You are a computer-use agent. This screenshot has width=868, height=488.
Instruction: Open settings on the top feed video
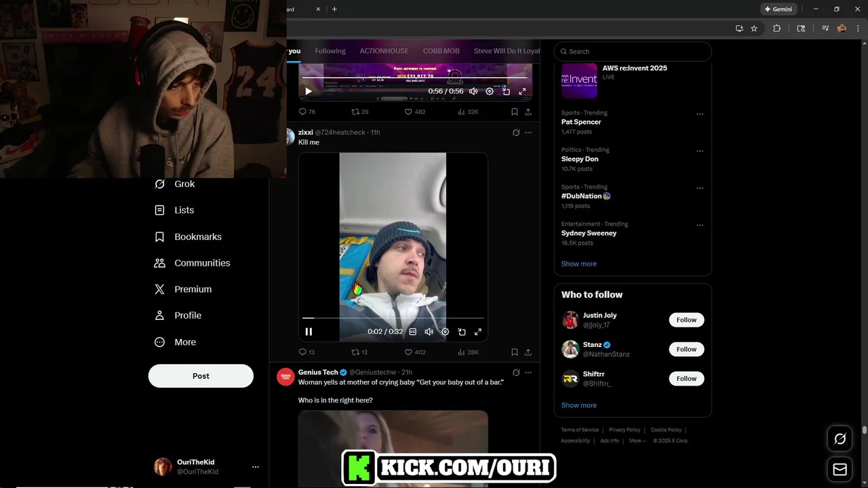(490, 91)
